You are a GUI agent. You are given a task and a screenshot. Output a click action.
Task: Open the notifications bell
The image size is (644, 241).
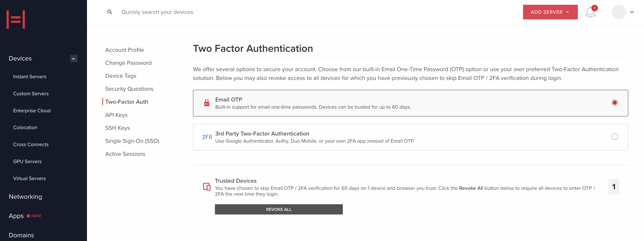pos(590,12)
